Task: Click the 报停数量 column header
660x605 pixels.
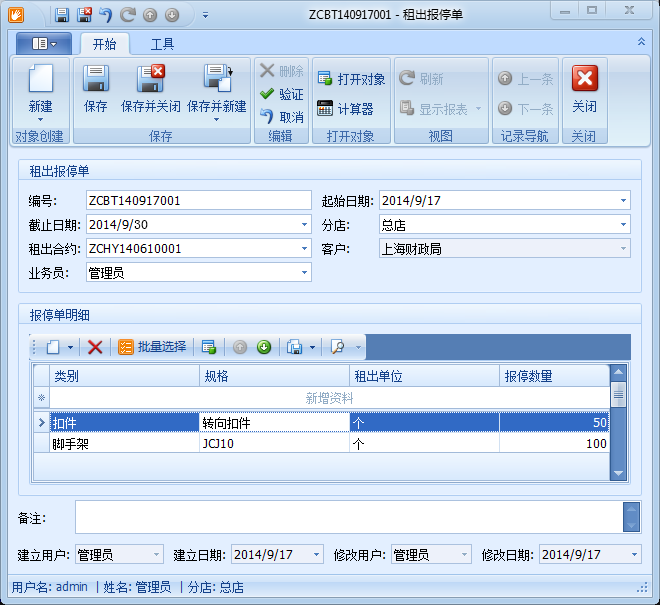Action: coord(555,376)
